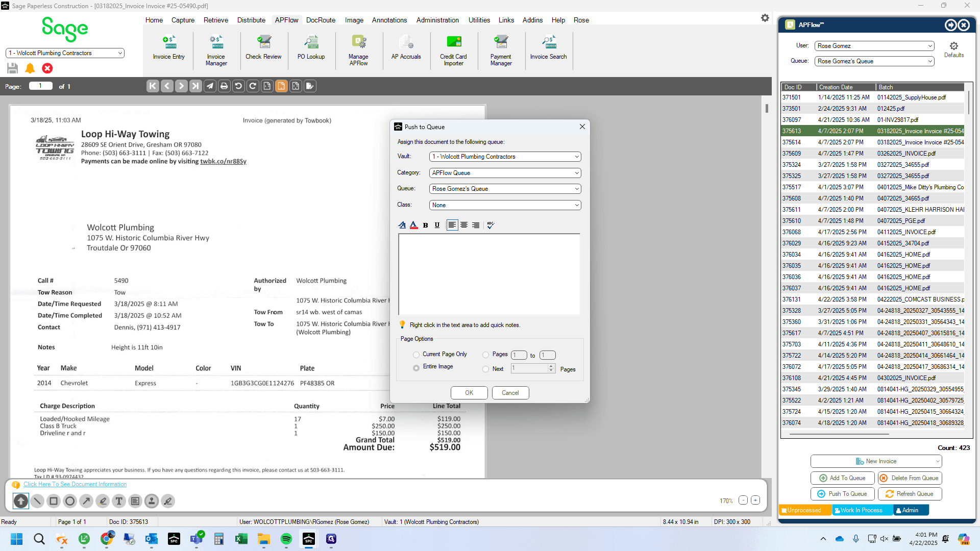Expand the Queue dropdown in Push to Queue dialog
Viewport: 980px width, 551px height.
577,189
